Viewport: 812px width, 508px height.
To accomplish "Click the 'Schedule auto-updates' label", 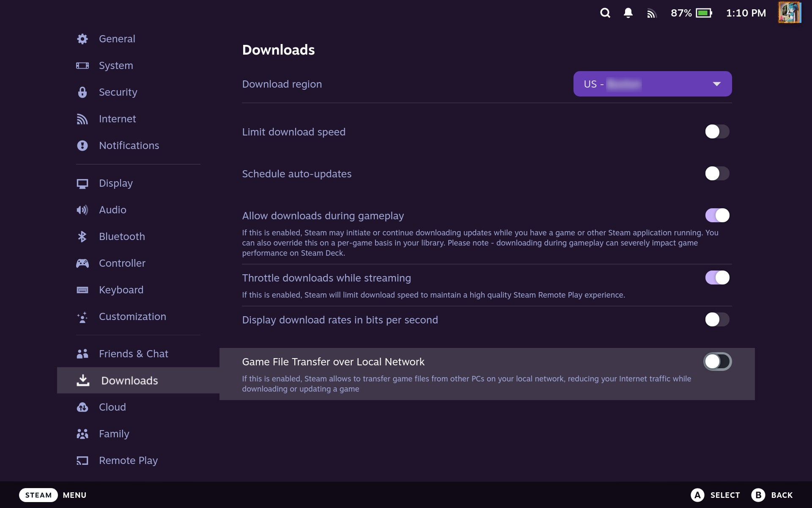I will [296, 174].
